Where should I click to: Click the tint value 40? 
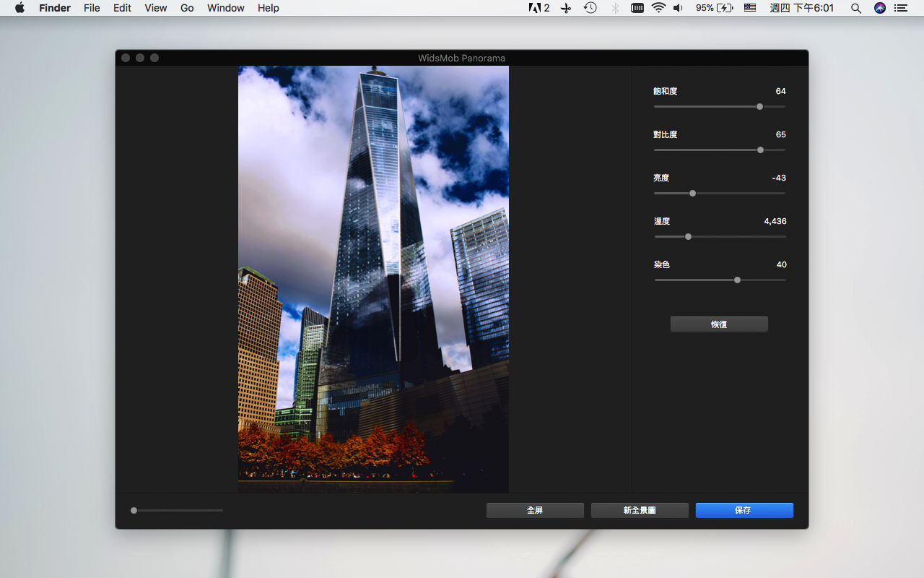pos(782,264)
